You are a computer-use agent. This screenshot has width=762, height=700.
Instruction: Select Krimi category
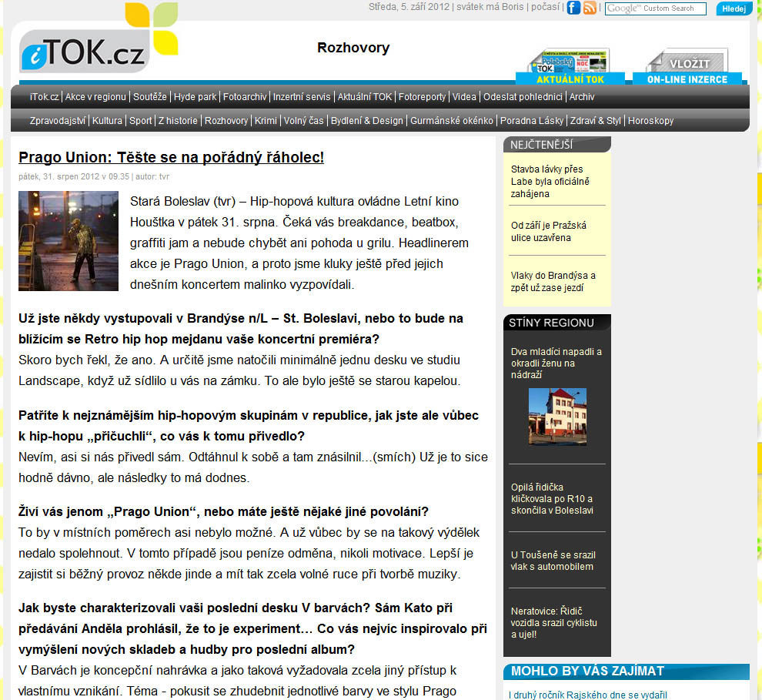point(266,121)
